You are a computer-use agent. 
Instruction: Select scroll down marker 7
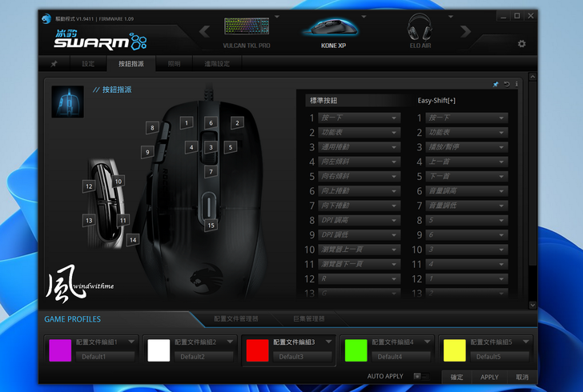pos(211,172)
